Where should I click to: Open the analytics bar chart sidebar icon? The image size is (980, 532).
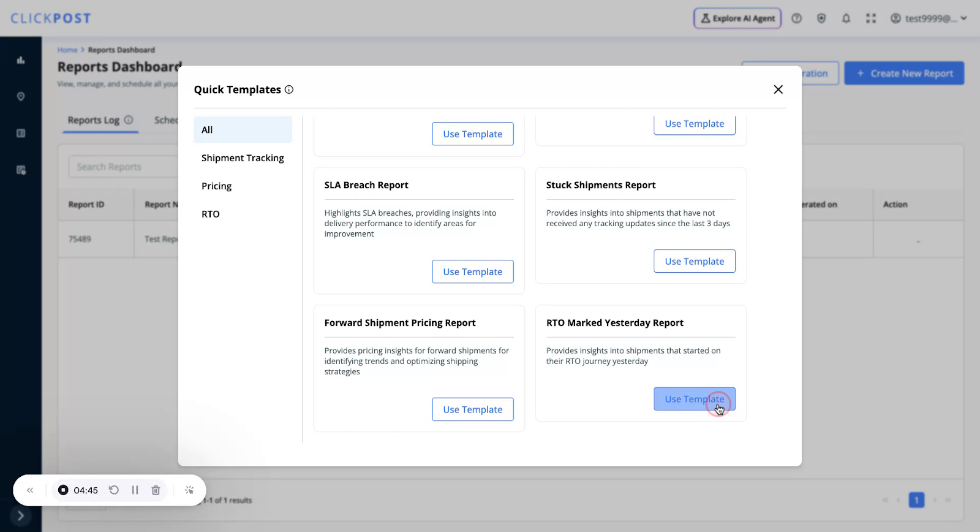point(21,60)
